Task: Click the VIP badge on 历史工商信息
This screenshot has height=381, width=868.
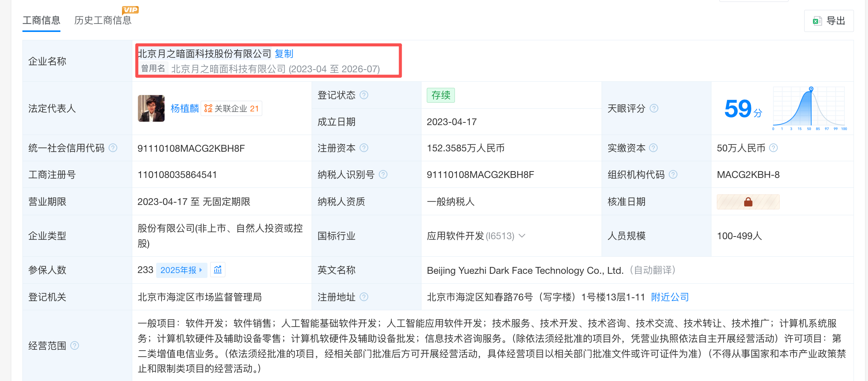Action: pos(130,10)
